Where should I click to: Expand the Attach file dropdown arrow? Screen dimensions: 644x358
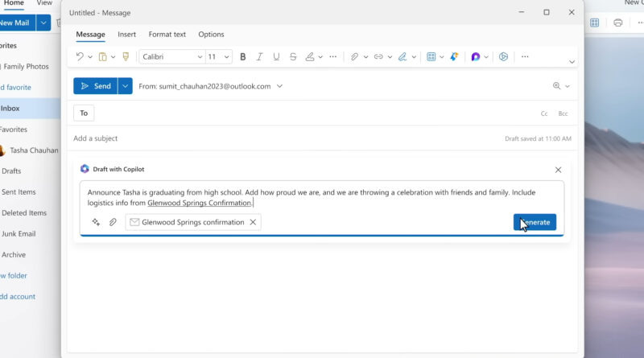click(x=365, y=57)
